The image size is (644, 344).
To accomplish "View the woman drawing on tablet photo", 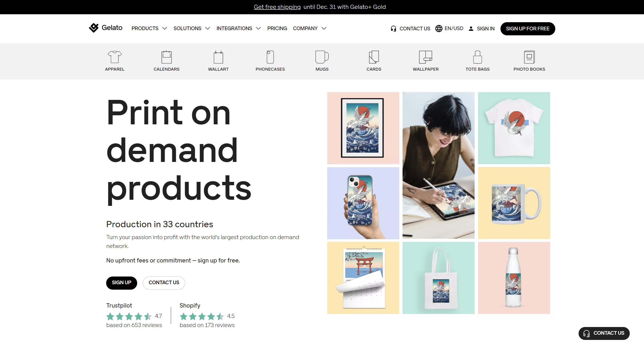I will click(438, 165).
